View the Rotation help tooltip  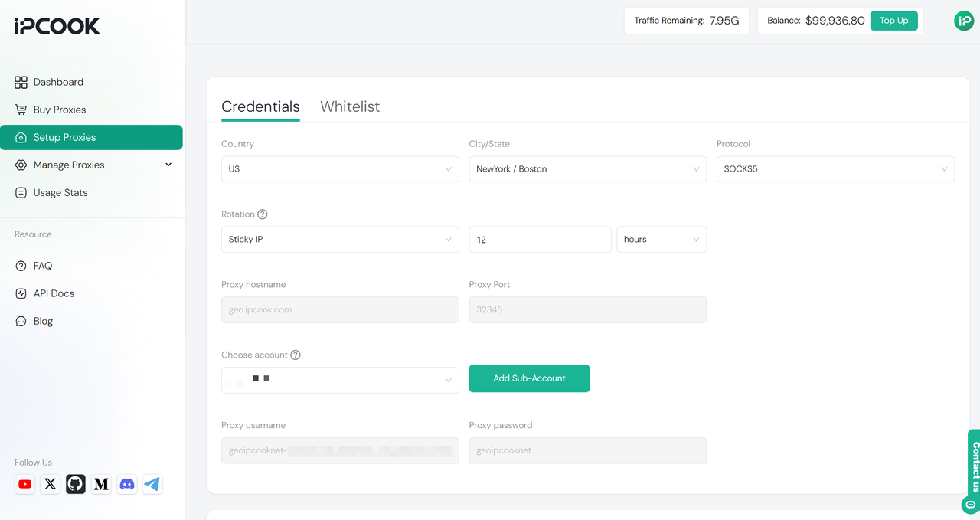263,214
